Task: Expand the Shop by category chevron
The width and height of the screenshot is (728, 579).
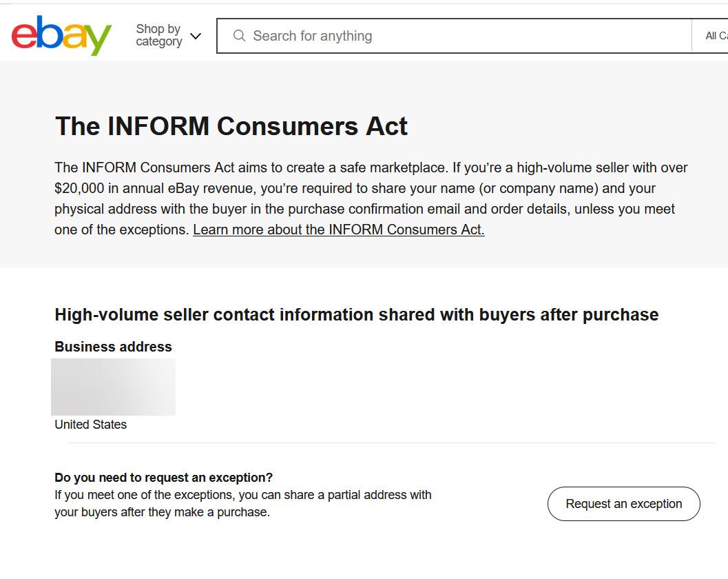Action: 196,36
